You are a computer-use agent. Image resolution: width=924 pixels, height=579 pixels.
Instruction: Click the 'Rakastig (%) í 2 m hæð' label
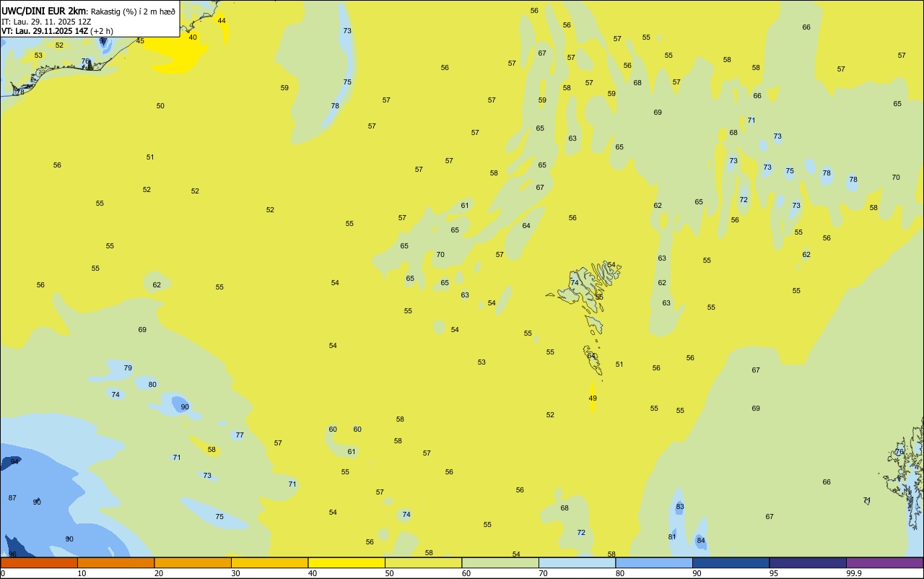133,12
